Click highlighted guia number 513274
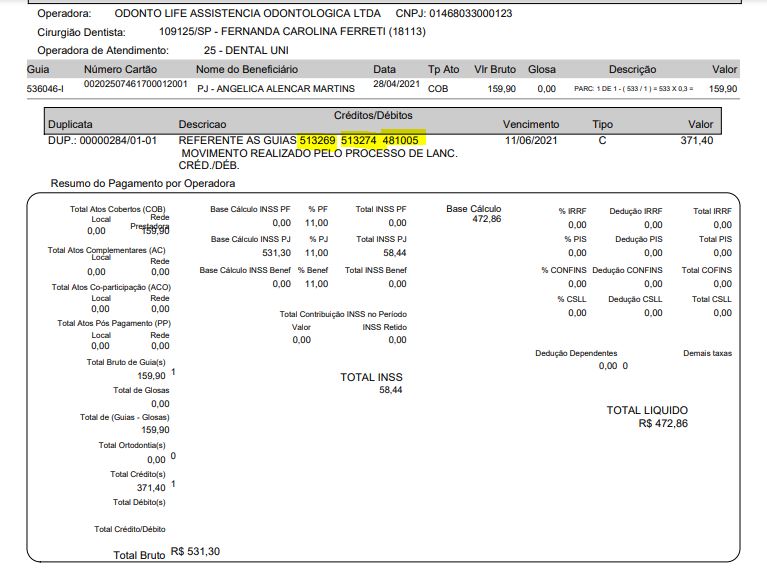Screen dimensions: 767x575 click(359, 140)
